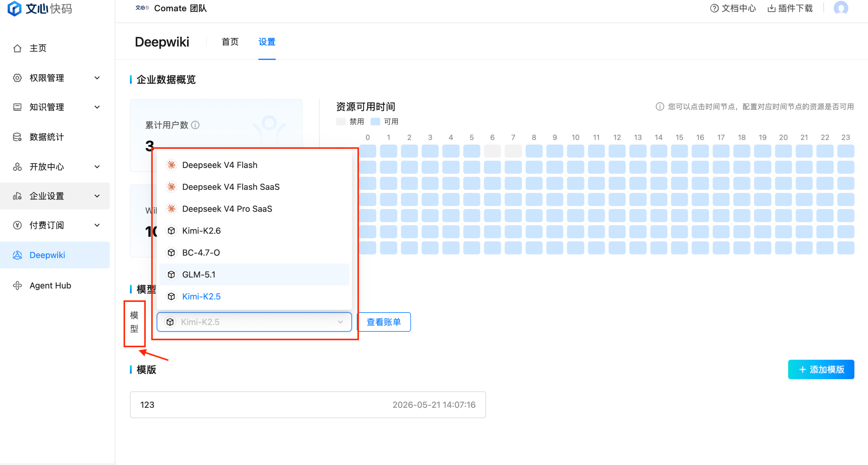Image resolution: width=868 pixels, height=465 pixels.
Task: Click the 插件下载 download icon
Action: [x=771, y=8]
